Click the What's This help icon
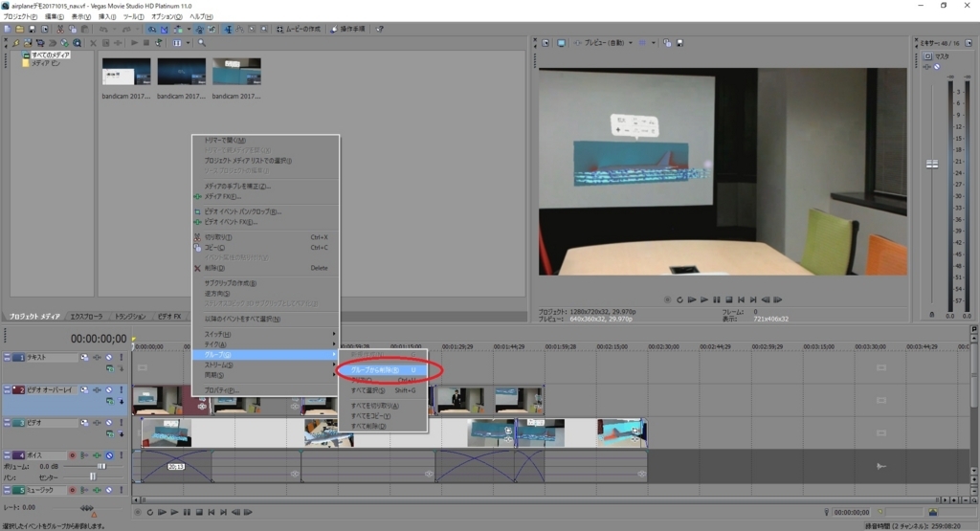The width and height of the screenshot is (980, 531). pos(379,29)
